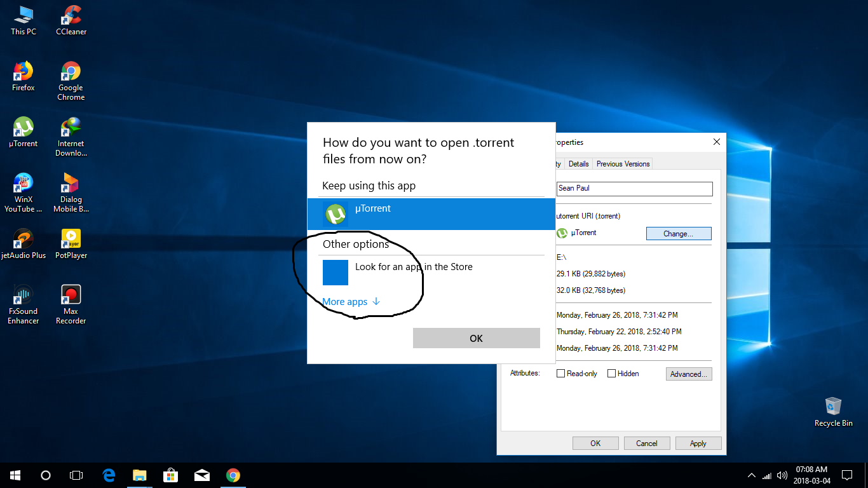Click the 'utorrent URI (.torrent)' file type text
Image resolution: width=868 pixels, height=488 pixels.
pos(588,216)
